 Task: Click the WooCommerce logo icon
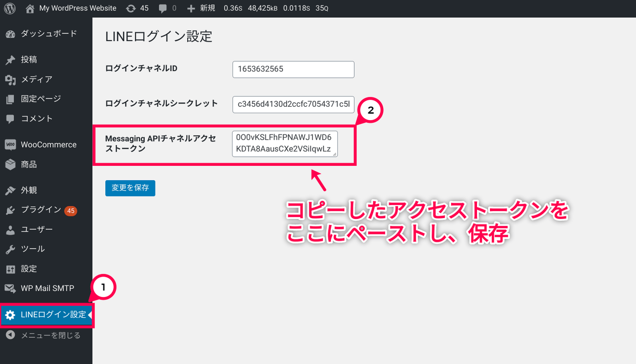[10, 145]
